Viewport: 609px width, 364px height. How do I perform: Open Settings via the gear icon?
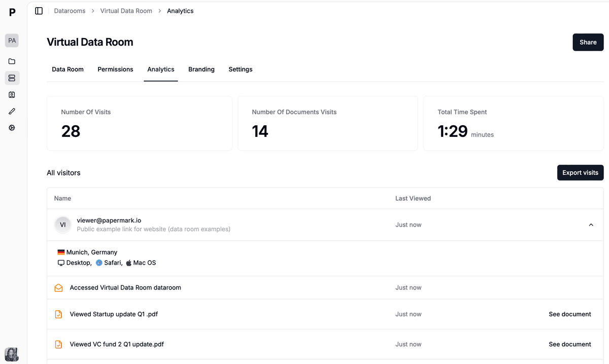tap(12, 127)
